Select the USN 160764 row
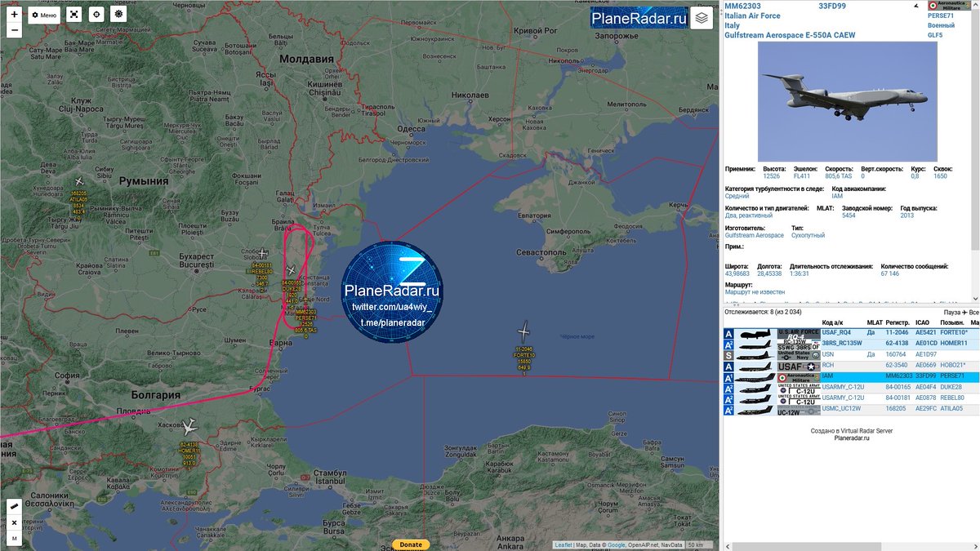Image resolution: width=980 pixels, height=551 pixels. coord(852,355)
